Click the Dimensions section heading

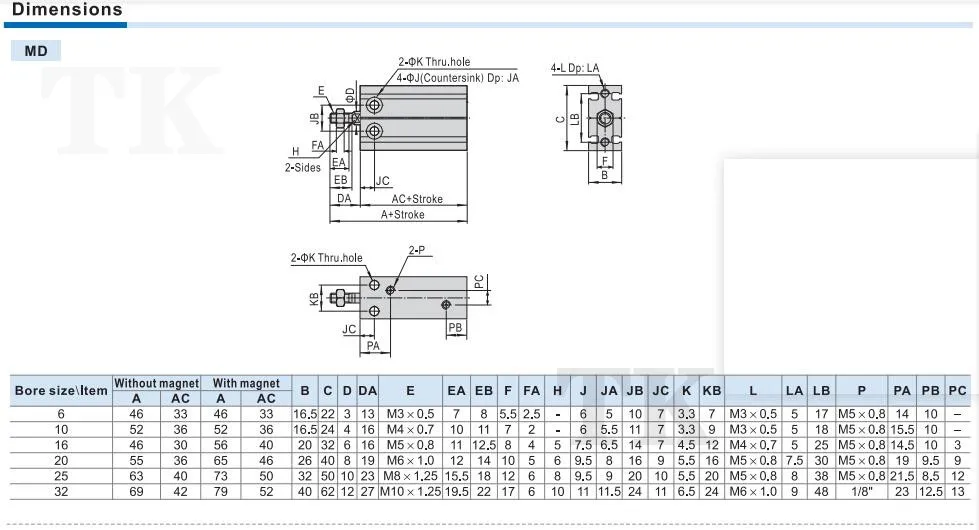tap(67, 10)
